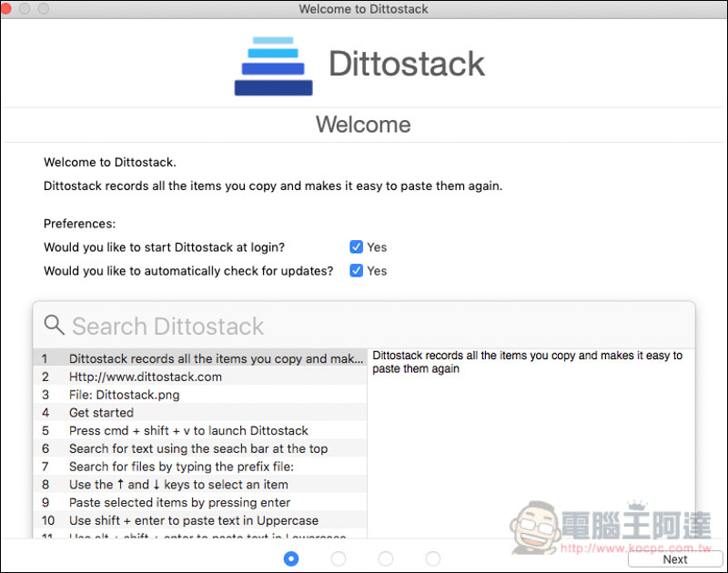Switch to the fourth page indicator dot
This screenshot has height=573, width=728.
[433, 558]
